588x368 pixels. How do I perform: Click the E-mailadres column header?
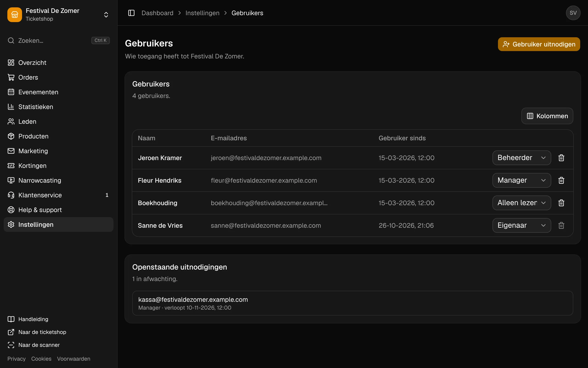coord(229,138)
